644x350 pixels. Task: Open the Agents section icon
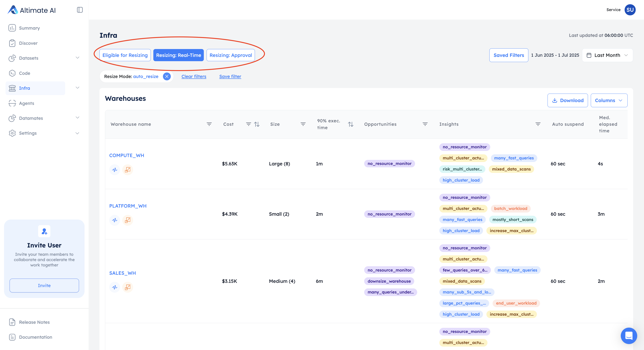12,103
